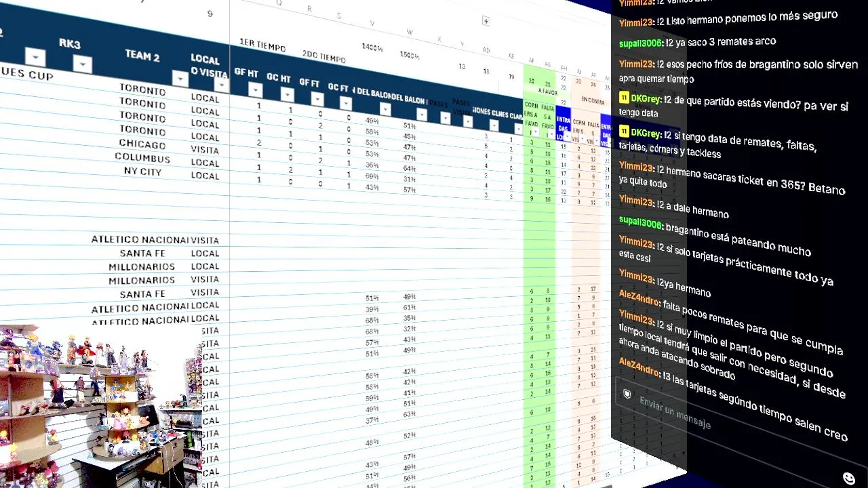Click username Yimmi23 on the 'pecho fríos' message
868x488 pixels.
click(x=636, y=63)
